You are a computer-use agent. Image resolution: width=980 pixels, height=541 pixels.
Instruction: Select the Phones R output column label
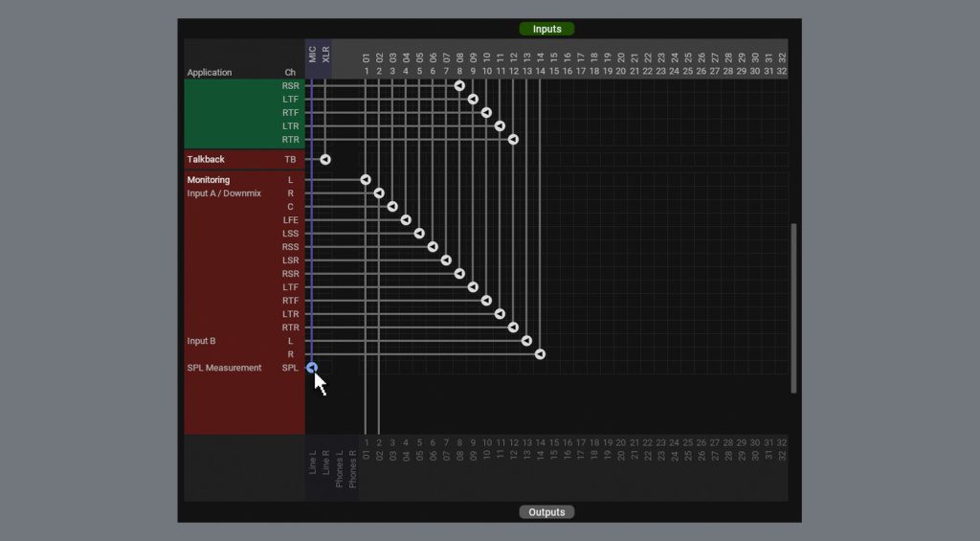coord(353,468)
